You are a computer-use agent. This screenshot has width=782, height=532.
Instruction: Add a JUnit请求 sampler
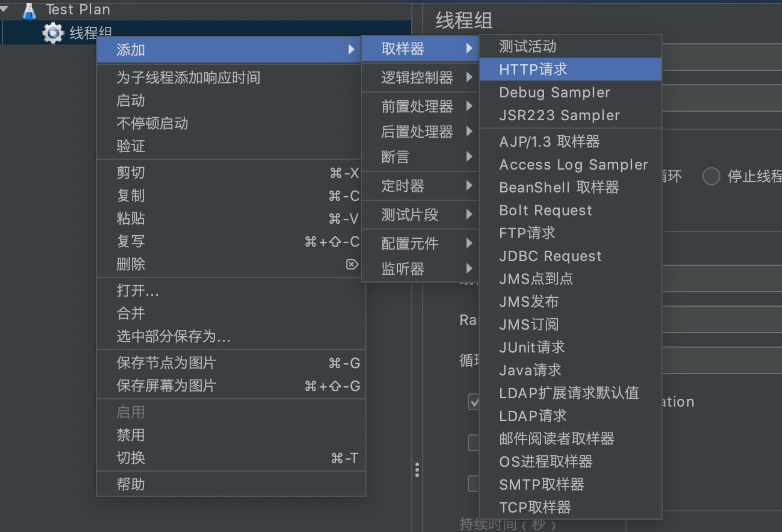[571, 348]
